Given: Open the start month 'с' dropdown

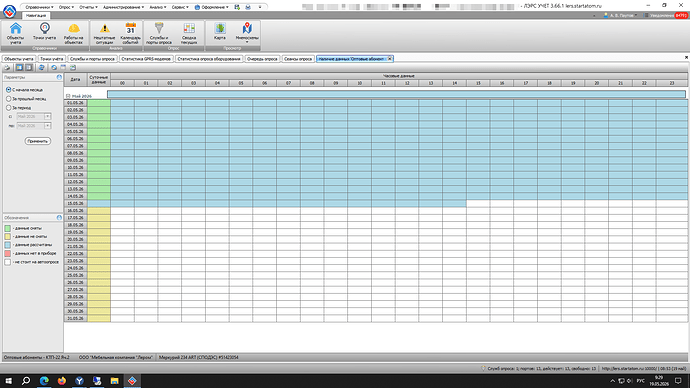Looking at the screenshot, I should coord(48,117).
